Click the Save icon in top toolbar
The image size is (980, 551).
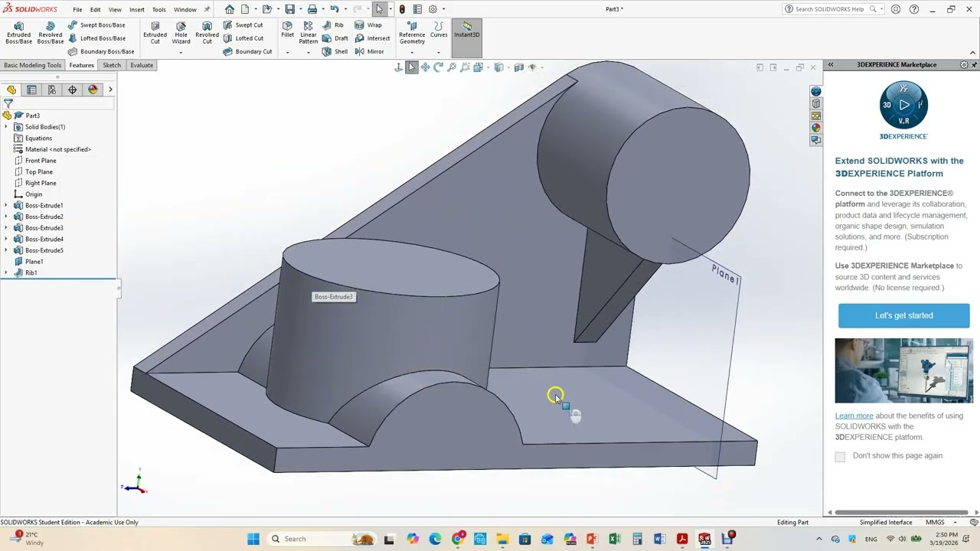[x=289, y=9]
